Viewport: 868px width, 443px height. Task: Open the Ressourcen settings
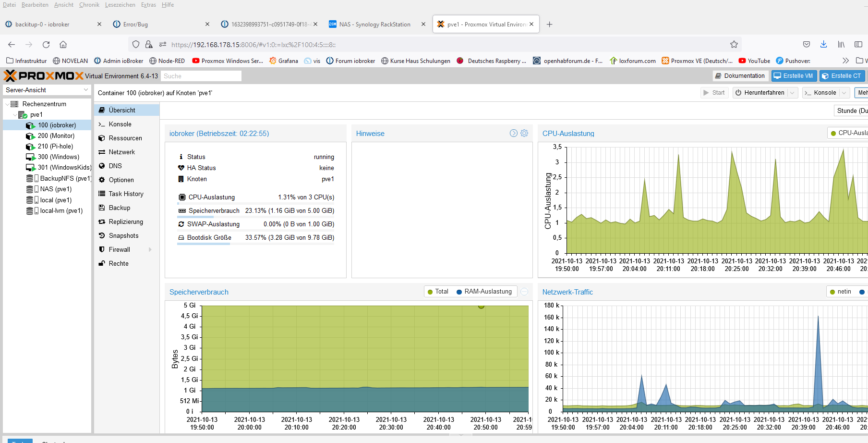pos(127,138)
